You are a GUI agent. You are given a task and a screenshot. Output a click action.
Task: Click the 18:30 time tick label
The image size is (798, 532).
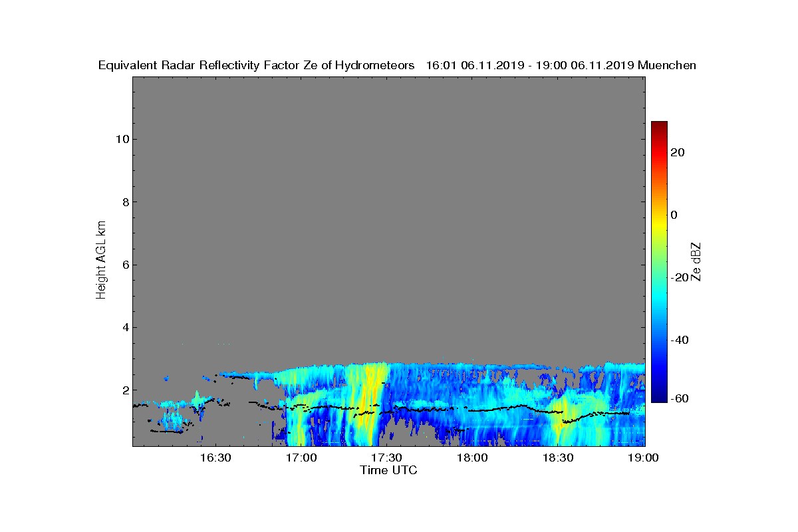point(558,458)
